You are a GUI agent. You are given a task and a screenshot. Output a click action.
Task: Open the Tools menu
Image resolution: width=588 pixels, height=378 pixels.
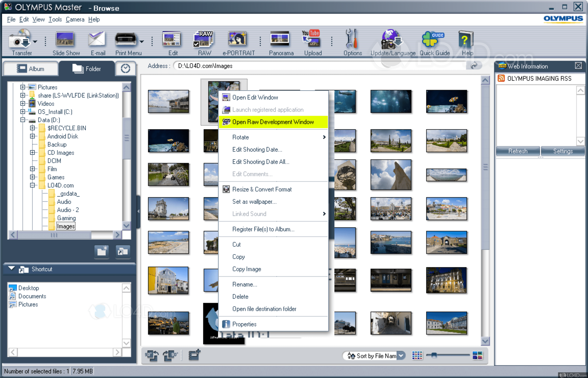(55, 19)
